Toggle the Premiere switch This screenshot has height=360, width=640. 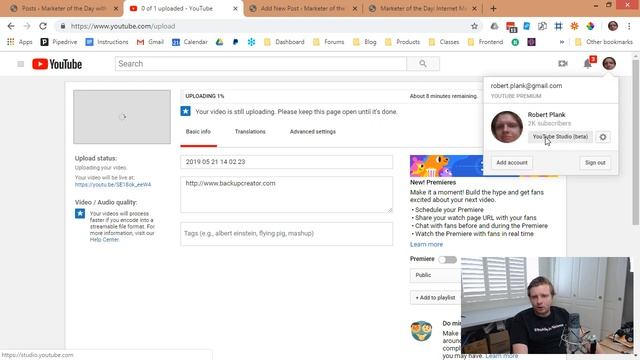(x=447, y=260)
